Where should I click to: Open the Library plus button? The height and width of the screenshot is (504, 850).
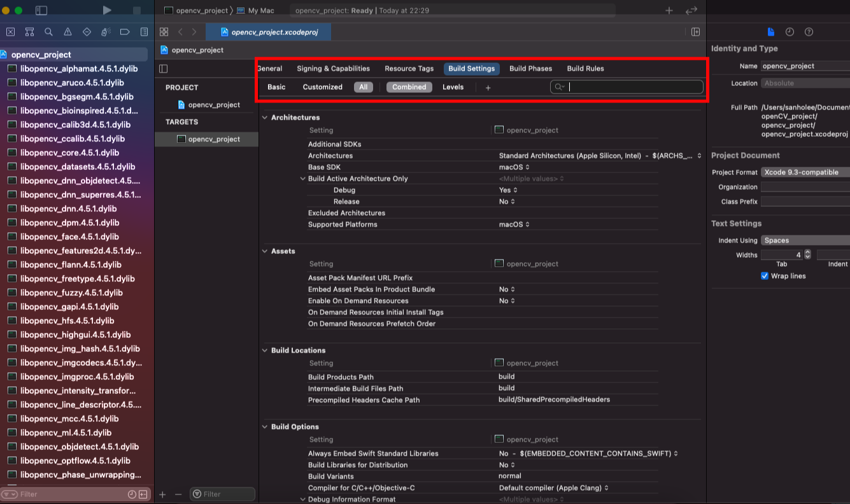tap(669, 11)
